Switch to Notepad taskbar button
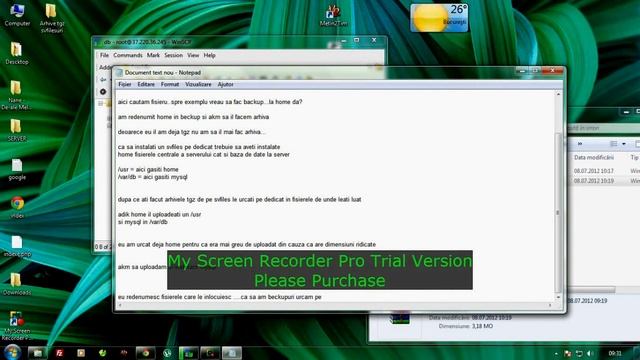Screen dimensions: 640x360 (x=232, y=353)
